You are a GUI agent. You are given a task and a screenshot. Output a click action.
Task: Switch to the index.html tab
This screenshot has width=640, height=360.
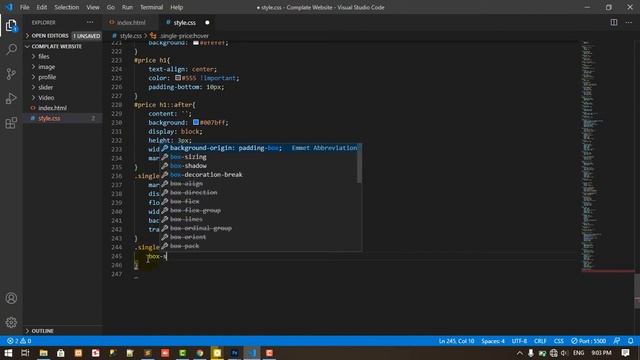point(131,22)
